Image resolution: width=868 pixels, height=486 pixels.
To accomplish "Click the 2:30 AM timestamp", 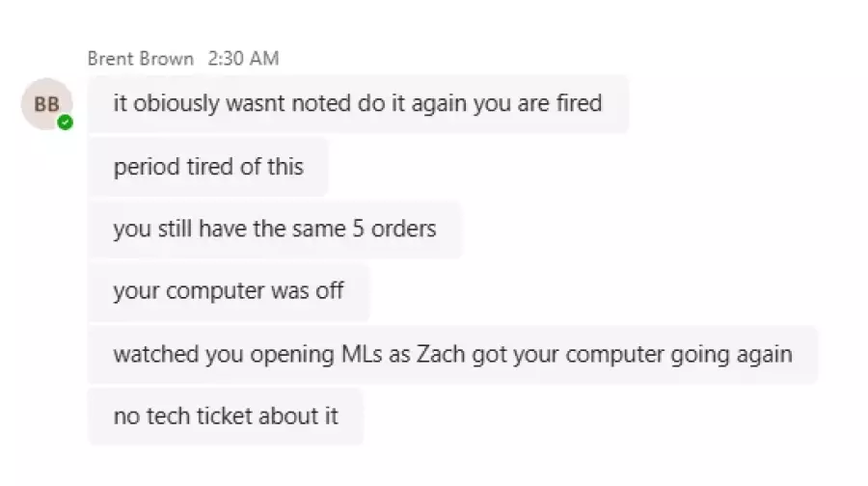I will [243, 59].
